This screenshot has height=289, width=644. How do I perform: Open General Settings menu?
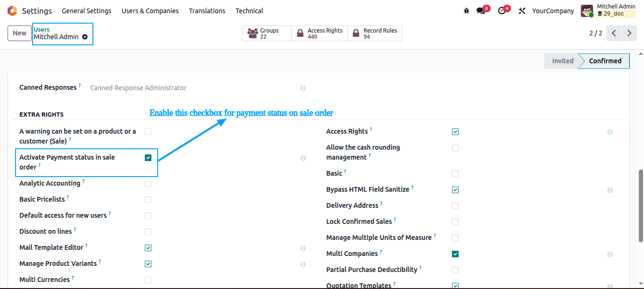86,11
